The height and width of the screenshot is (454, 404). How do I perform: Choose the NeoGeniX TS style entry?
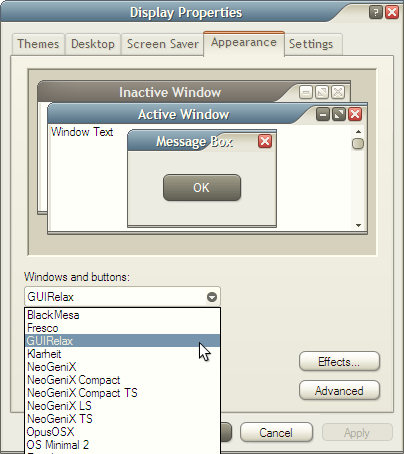coord(123,419)
